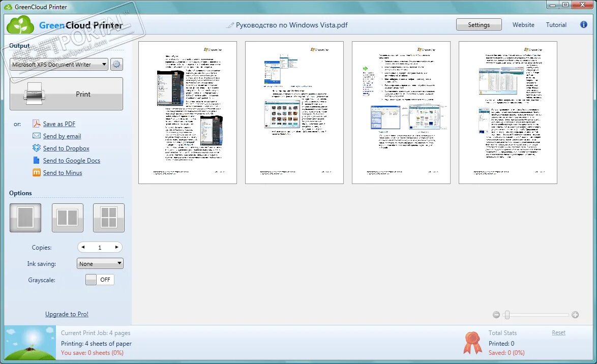
Task: Click the Send to Google Docs link
Action: 72,160
